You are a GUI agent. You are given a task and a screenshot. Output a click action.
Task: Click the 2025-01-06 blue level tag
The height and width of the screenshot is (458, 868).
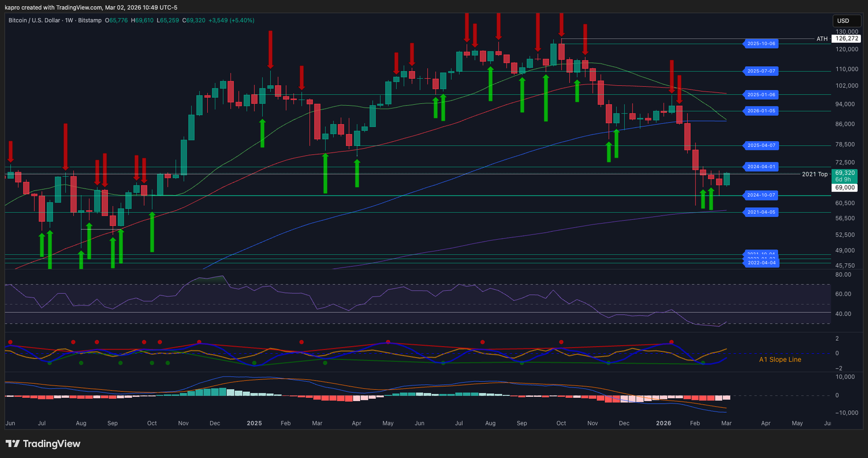(x=761, y=95)
